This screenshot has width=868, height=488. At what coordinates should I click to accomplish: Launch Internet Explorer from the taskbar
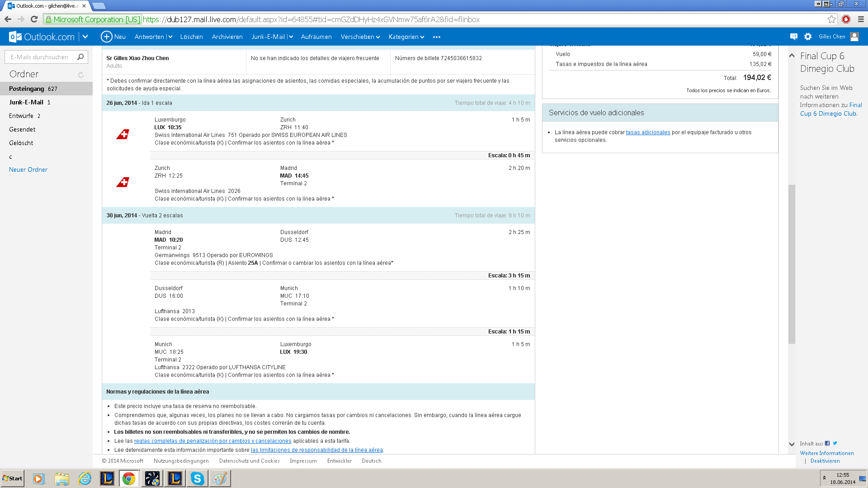[x=85, y=479]
